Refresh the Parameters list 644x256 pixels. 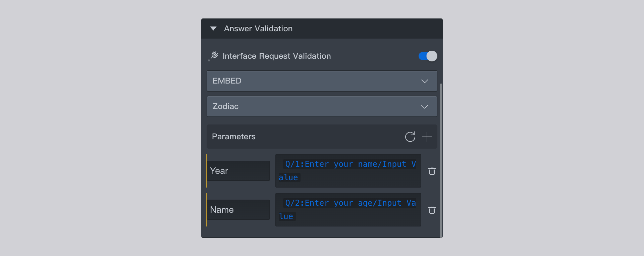tap(410, 137)
